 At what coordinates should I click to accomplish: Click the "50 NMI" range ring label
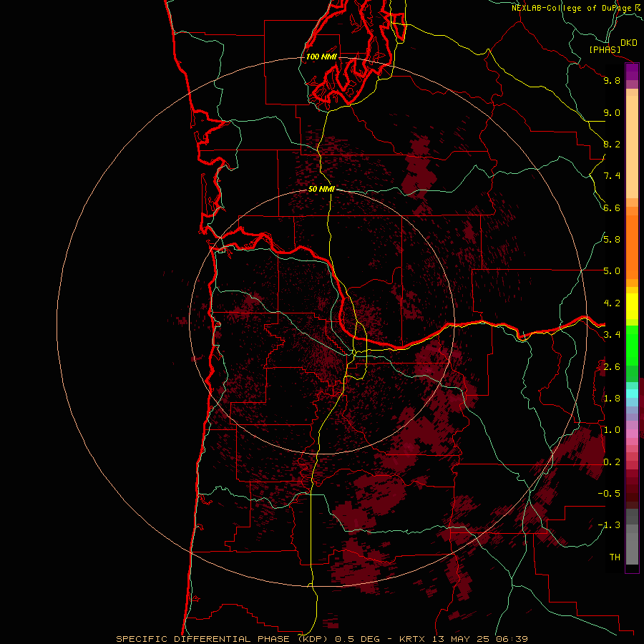tap(321, 189)
